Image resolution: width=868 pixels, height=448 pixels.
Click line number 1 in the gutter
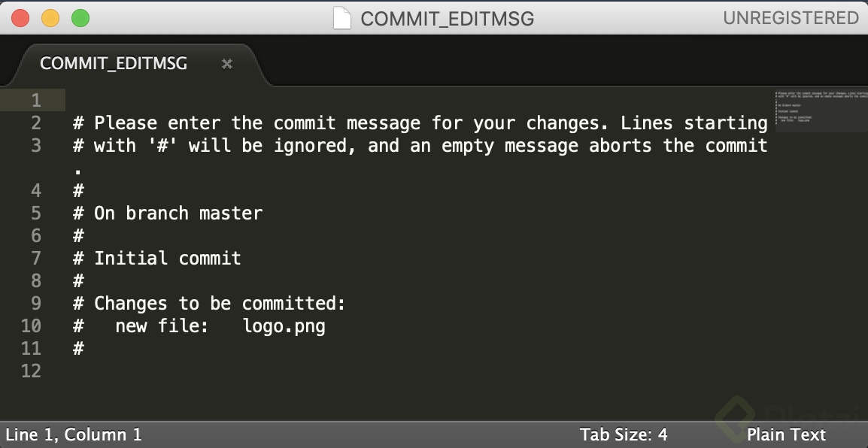[35, 101]
